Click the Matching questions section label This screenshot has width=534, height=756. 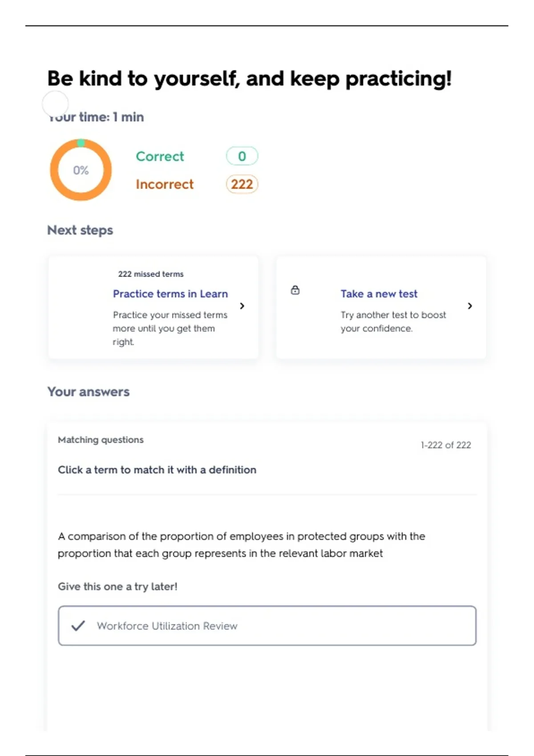tap(101, 440)
